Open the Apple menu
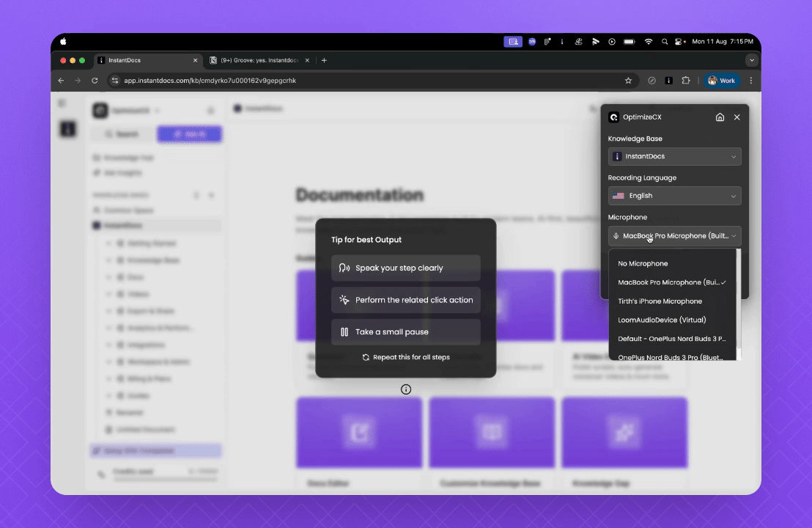The height and width of the screenshot is (528, 812). (63, 42)
